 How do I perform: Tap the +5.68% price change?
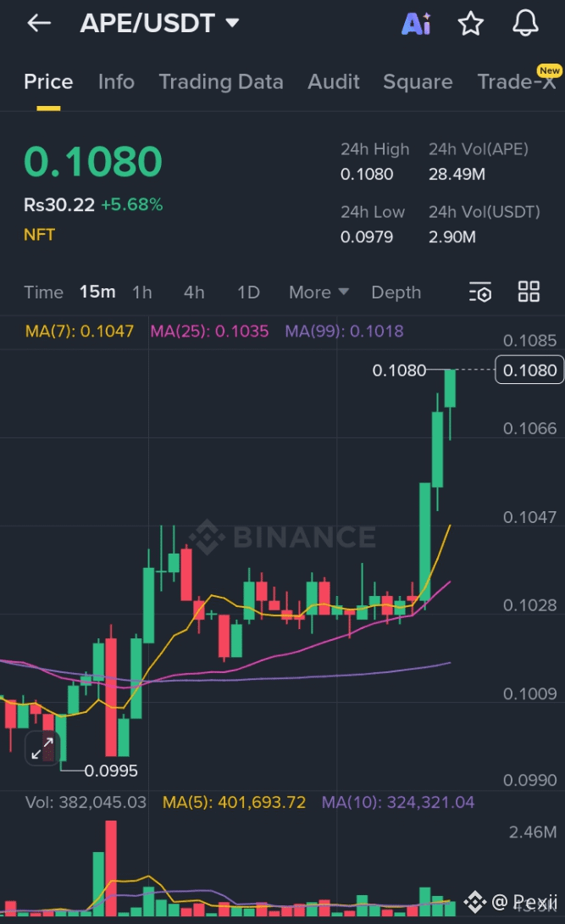(132, 204)
